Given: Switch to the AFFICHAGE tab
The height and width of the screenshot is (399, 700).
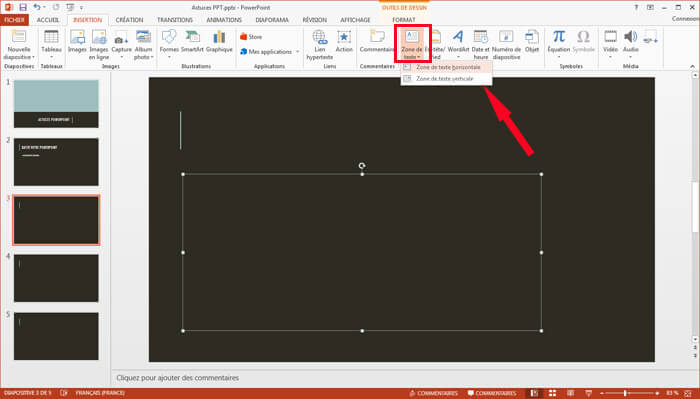Looking at the screenshot, I should (x=355, y=20).
